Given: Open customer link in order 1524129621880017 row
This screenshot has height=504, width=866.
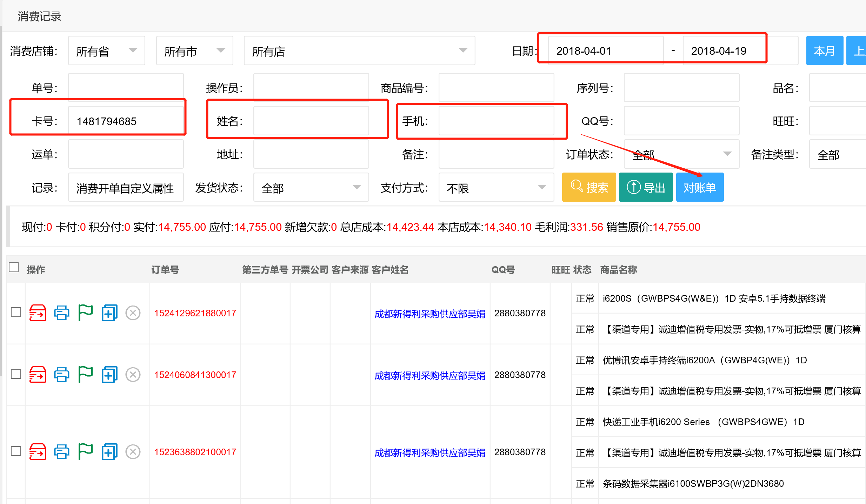Looking at the screenshot, I should coord(430,314).
